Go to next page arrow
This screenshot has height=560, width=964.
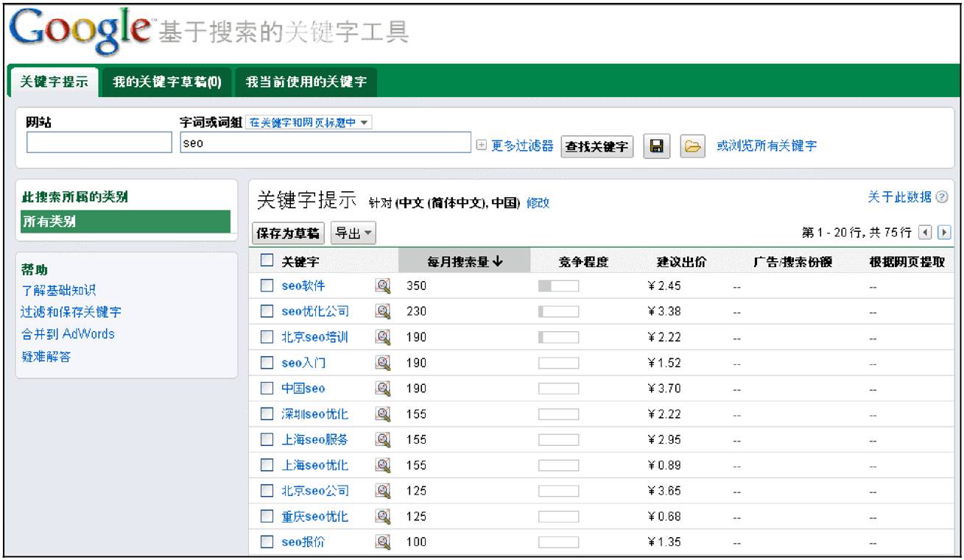[x=943, y=233]
